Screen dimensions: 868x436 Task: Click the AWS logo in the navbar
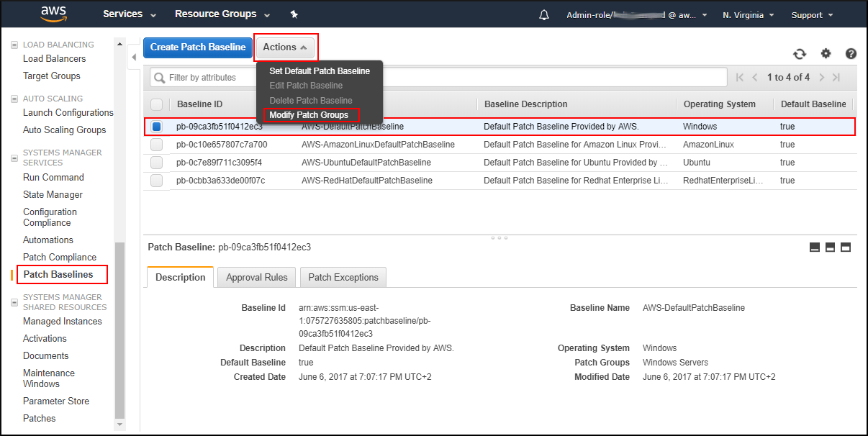click(x=53, y=14)
